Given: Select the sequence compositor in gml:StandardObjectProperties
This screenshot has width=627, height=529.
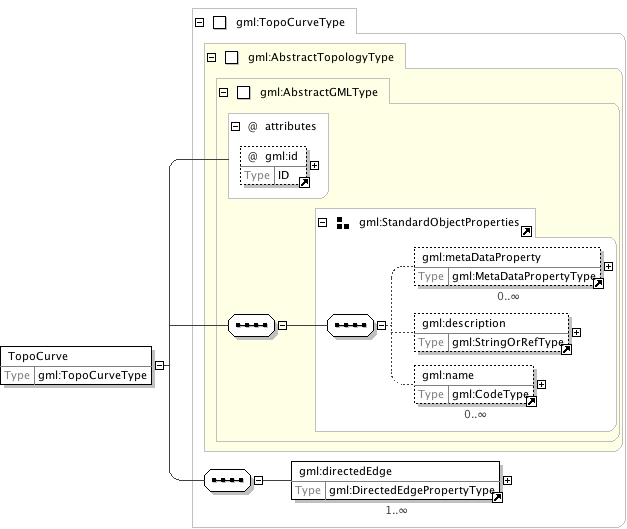Looking at the screenshot, I should [351, 325].
